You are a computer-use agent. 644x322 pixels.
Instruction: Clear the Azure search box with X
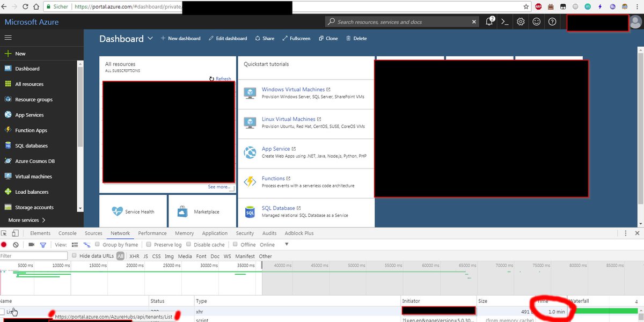pos(474,22)
